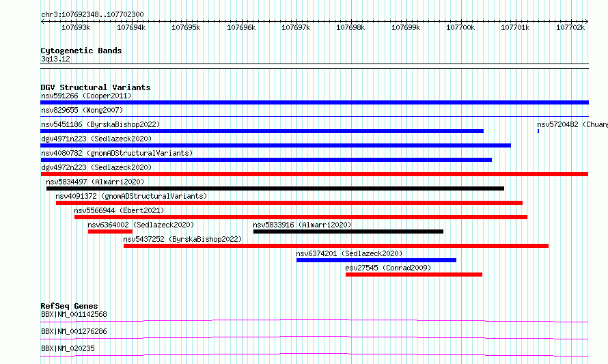The image size is (608, 364).
Task: Click the DGV Structural Variants track heading
Action: (x=96, y=87)
